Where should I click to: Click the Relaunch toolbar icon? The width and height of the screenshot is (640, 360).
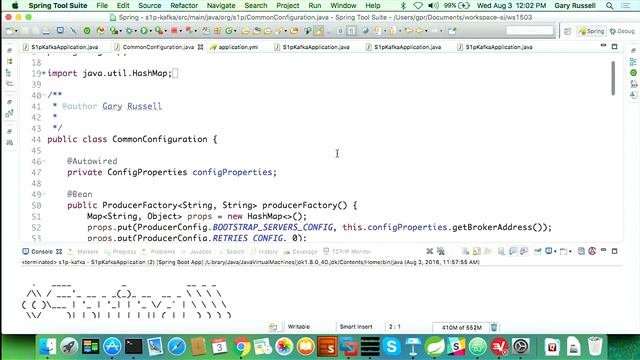[189, 31]
